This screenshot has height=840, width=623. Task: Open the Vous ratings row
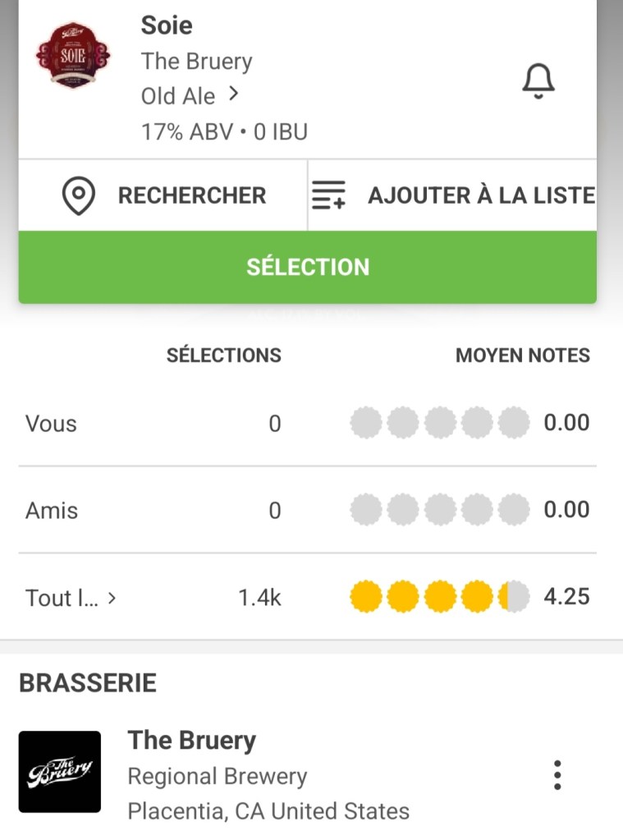pos(51,424)
